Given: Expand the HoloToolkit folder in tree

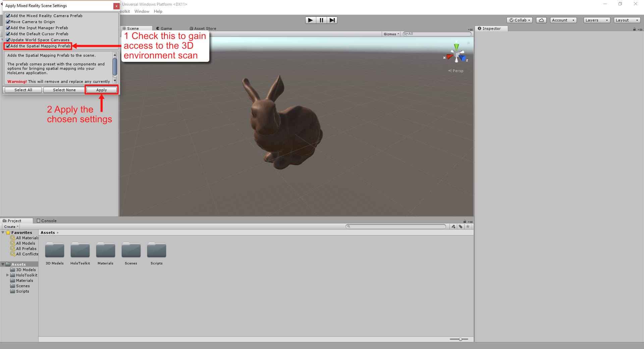Looking at the screenshot, I should [x=7, y=275].
